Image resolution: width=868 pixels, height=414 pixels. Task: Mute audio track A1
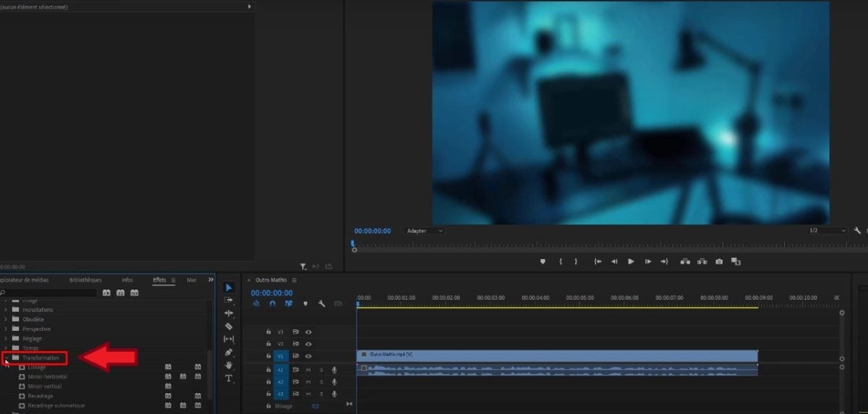308,369
